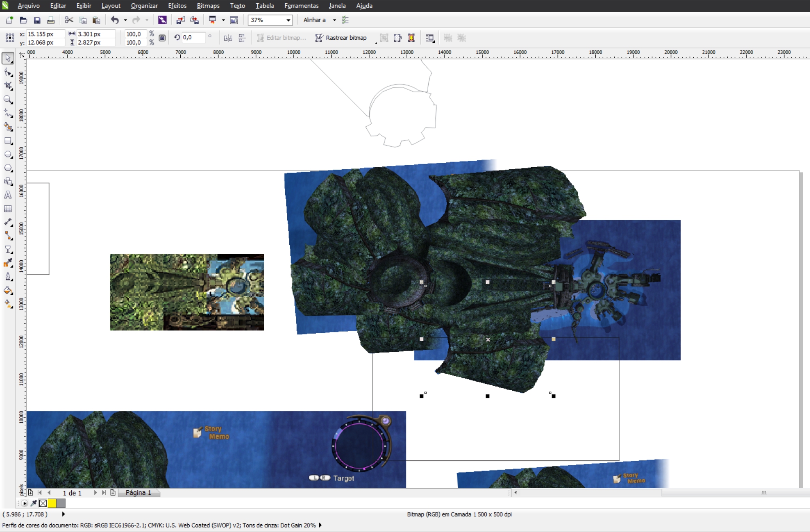Open the Ajuda menu
Image resolution: width=810 pixels, height=532 pixels.
coord(364,6)
